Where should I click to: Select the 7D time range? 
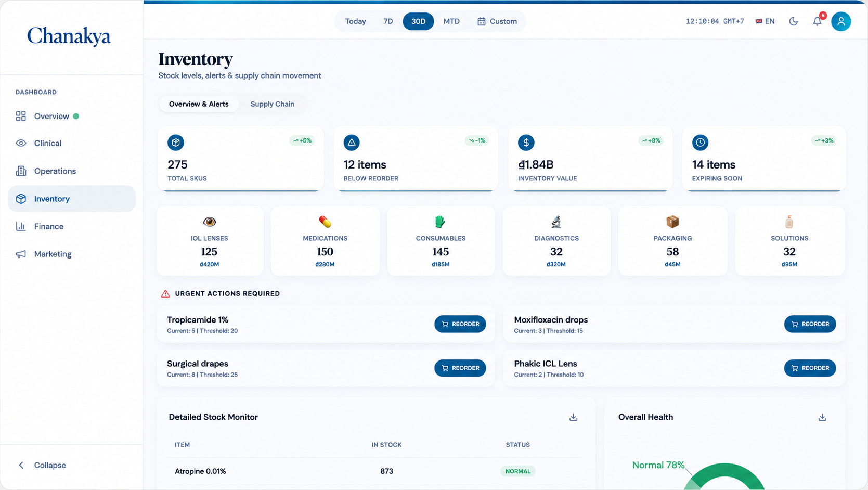click(x=388, y=21)
